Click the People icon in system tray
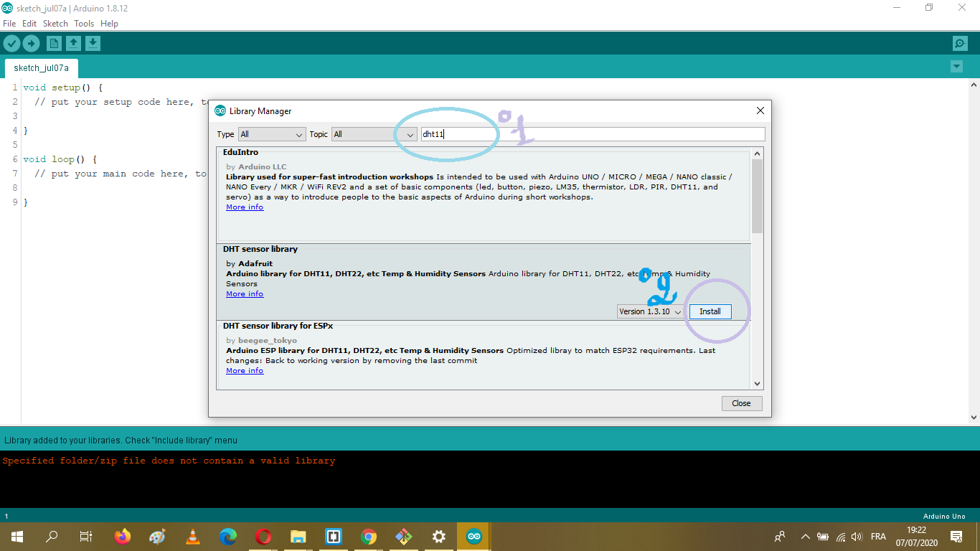The height and width of the screenshot is (551, 980). click(x=780, y=537)
